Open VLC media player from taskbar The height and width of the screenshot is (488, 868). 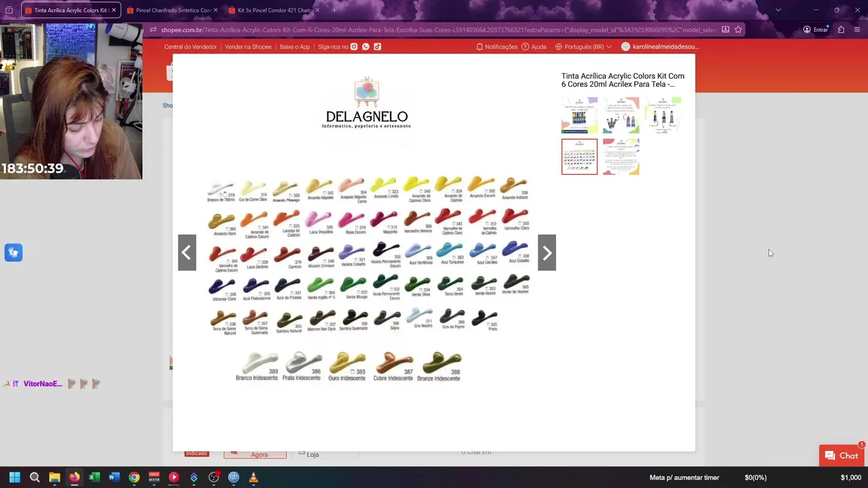[x=254, y=477]
